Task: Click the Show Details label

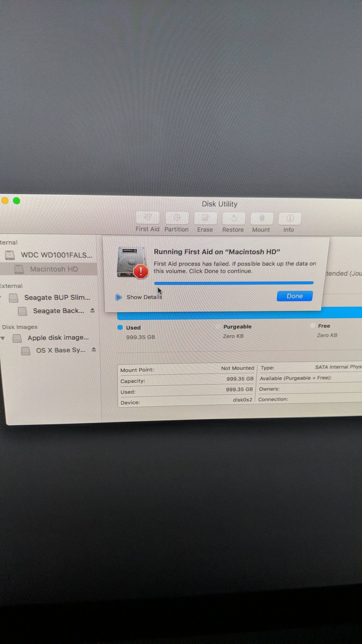Action: click(144, 297)
